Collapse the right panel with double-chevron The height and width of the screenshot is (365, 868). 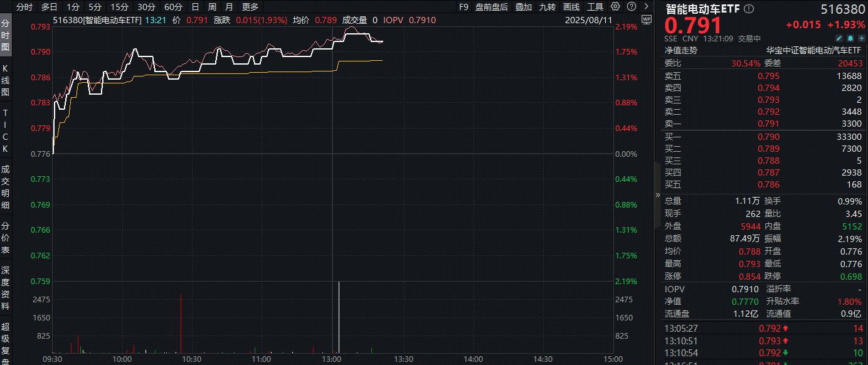pyautogui.click(x=658, y=195)
